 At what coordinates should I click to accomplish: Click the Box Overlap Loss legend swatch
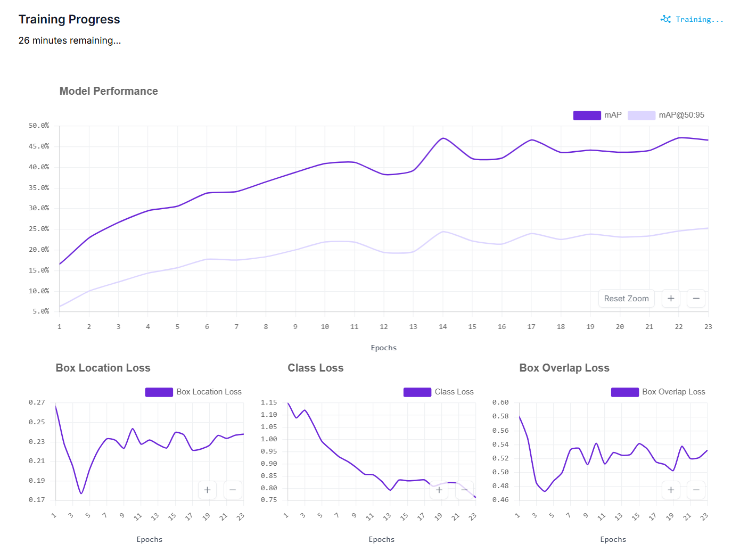(625, 392)
